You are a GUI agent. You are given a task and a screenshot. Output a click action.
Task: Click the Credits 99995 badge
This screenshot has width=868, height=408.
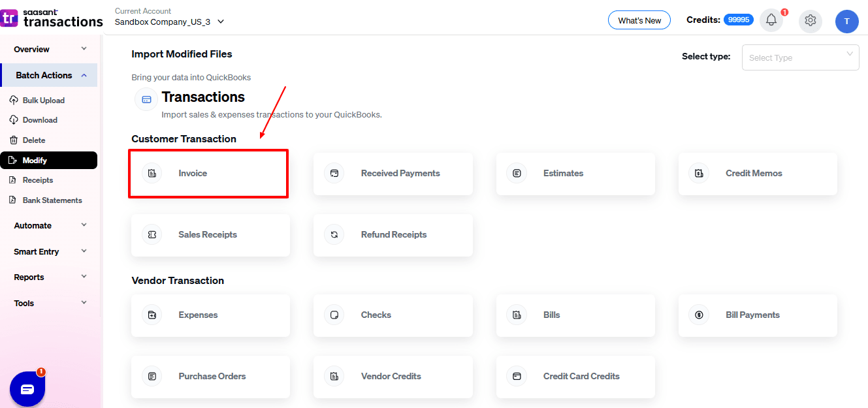[738, 20]
